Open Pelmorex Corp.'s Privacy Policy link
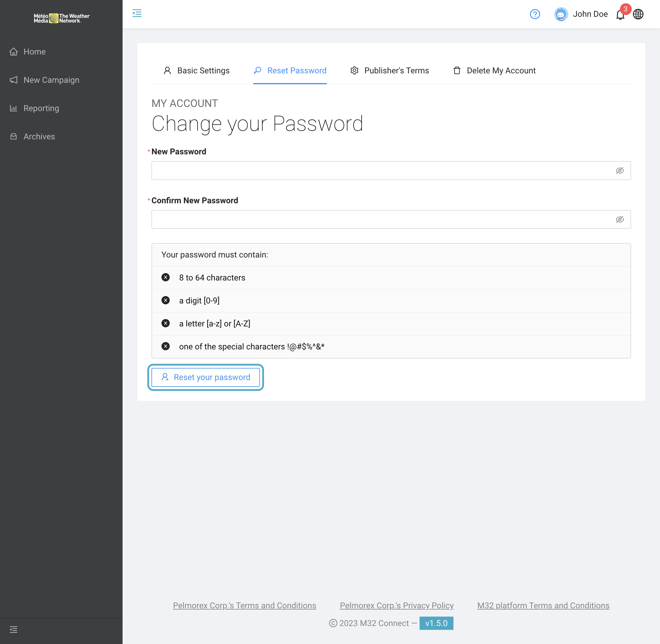The image size is (660, 644). point(397,605)
